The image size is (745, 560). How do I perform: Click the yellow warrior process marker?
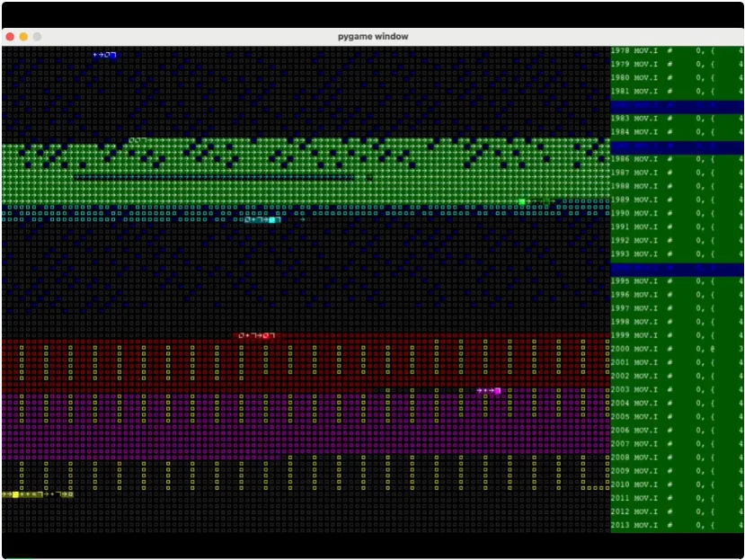pos(15,494)
